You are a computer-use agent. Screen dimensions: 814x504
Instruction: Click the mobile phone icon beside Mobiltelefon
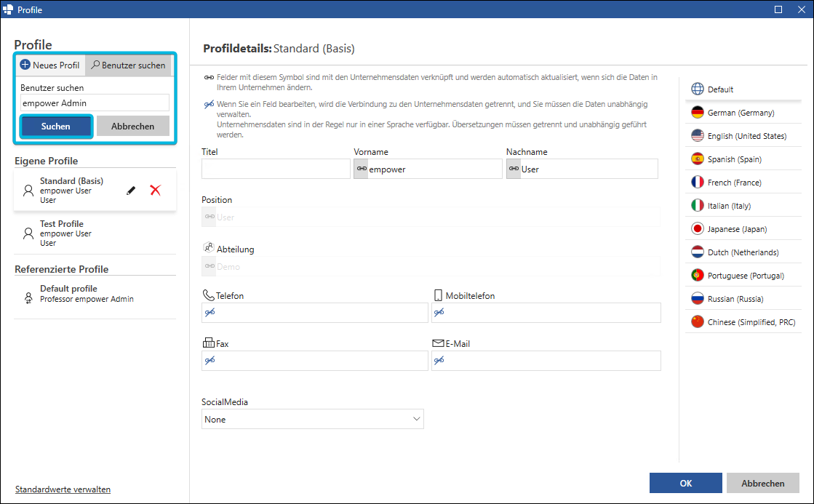pyautogui.click(x=438, y=295)
